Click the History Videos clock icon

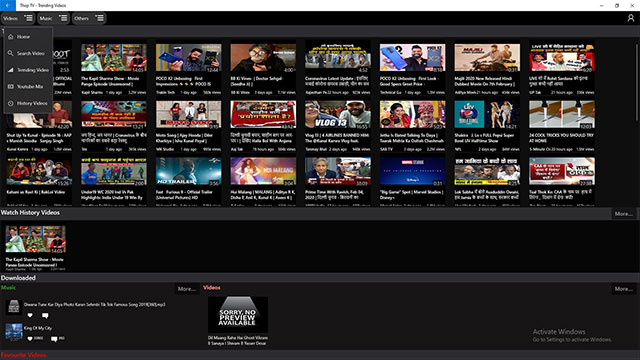(11, 103)
